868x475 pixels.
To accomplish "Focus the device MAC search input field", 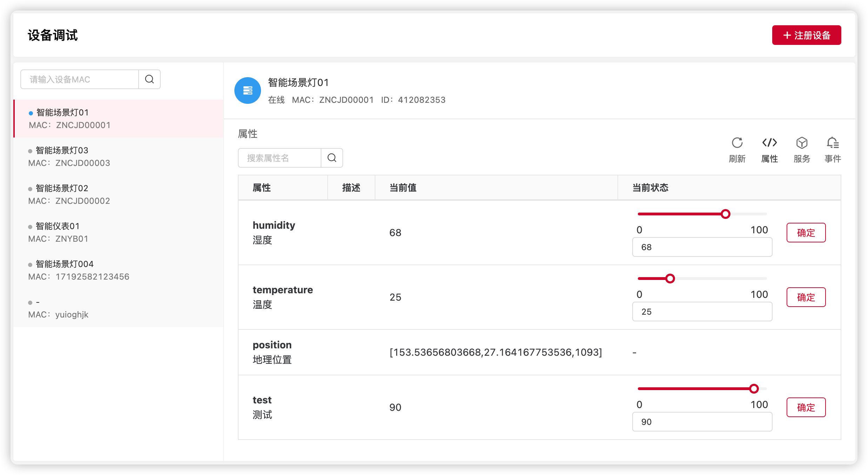I will 80,79.
